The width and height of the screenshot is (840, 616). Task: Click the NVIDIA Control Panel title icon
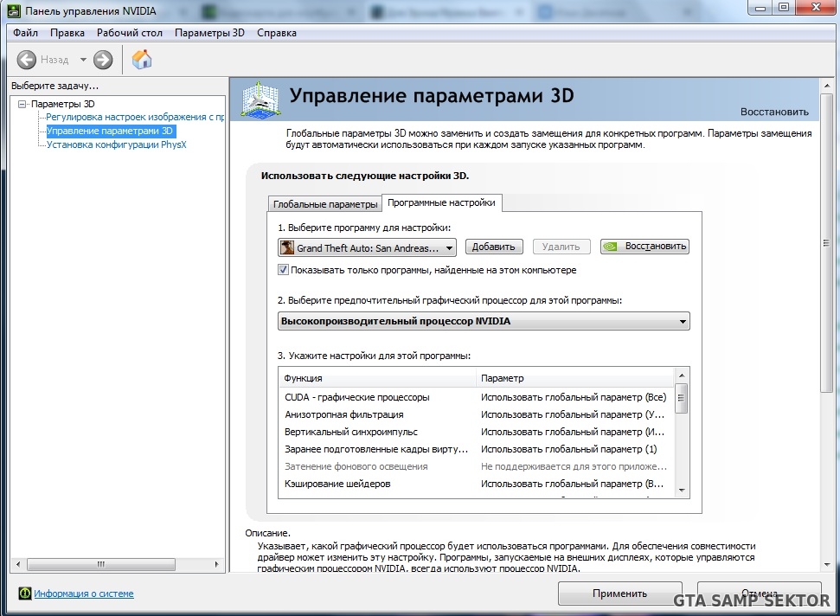(x=14, y=10)
